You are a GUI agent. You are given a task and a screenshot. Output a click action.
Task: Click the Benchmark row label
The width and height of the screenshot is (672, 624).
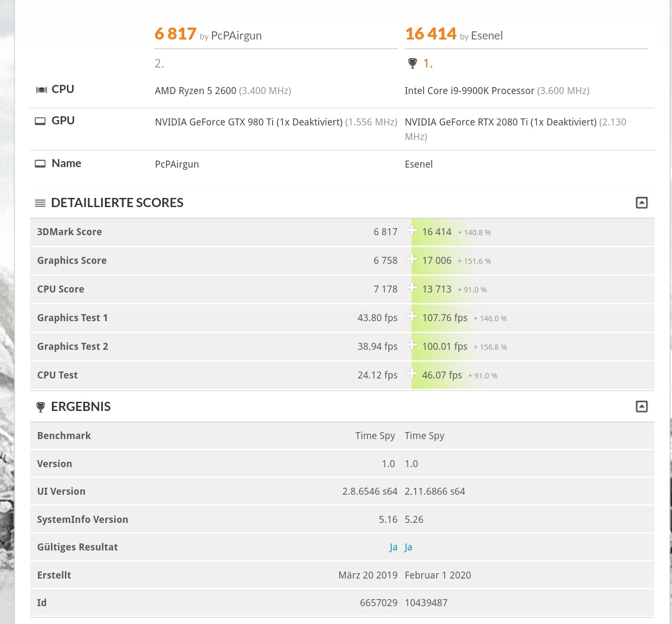point(64,436)
